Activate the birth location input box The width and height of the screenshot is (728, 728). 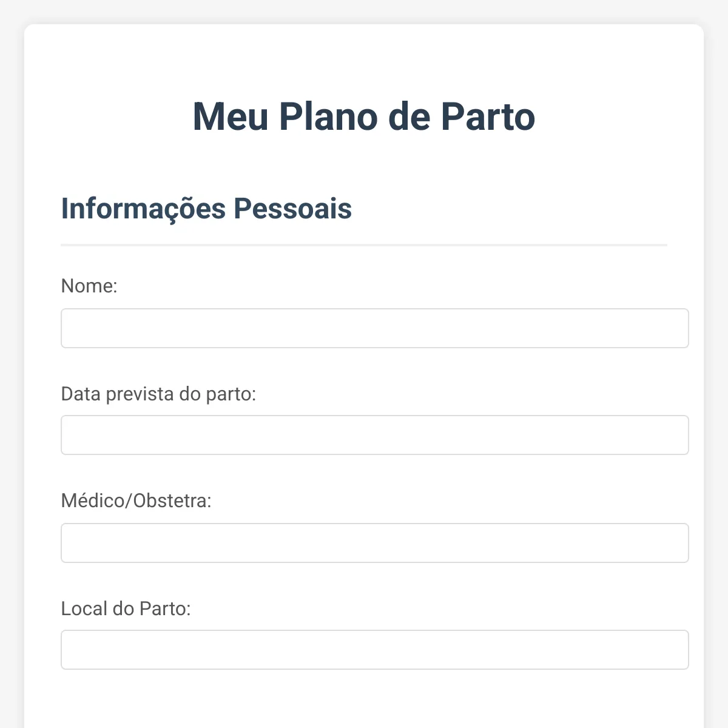(x=375, y=650)
